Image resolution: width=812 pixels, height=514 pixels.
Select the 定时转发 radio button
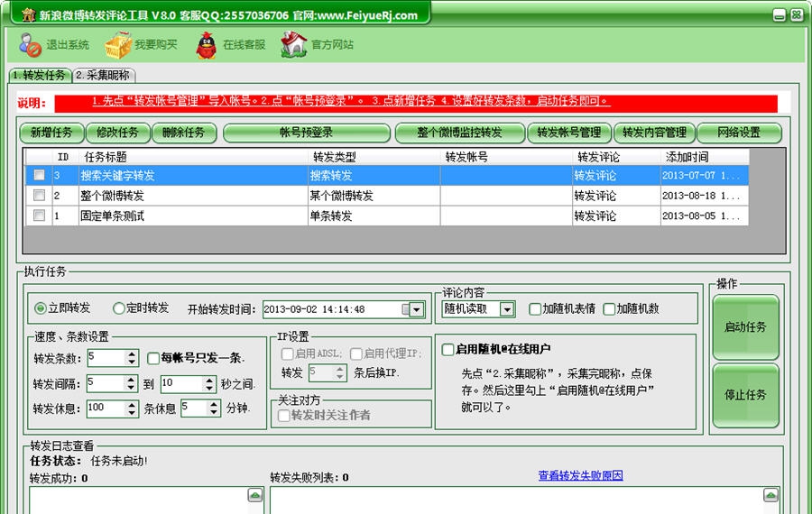pos(118,308)
